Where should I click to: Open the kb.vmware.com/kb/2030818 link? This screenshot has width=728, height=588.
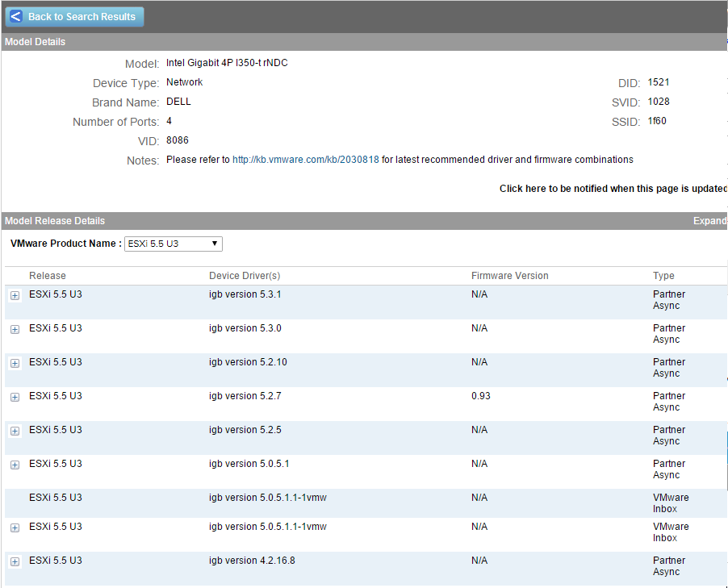tap(305, 159)
